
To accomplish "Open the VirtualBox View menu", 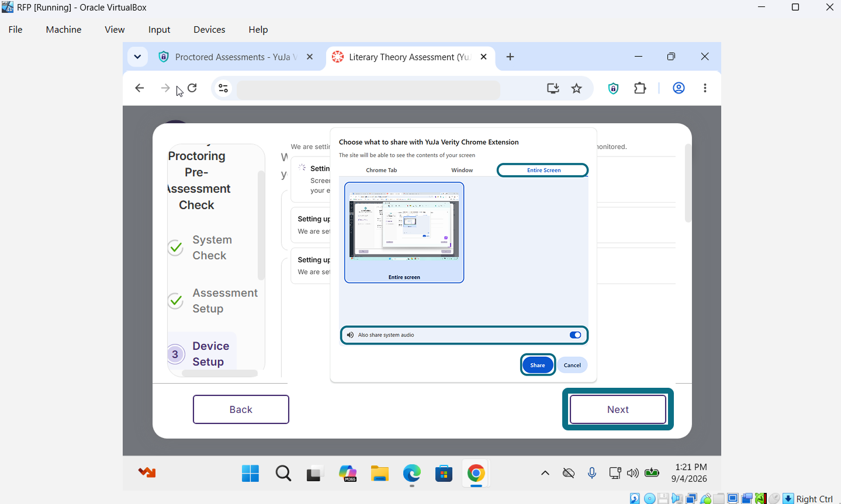I will [115, 30].
